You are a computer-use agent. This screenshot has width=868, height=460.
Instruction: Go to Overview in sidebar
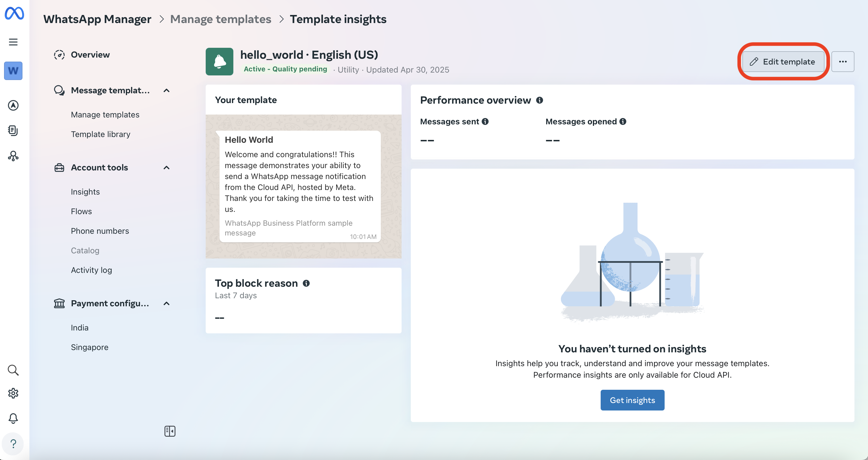click(90, 55)
